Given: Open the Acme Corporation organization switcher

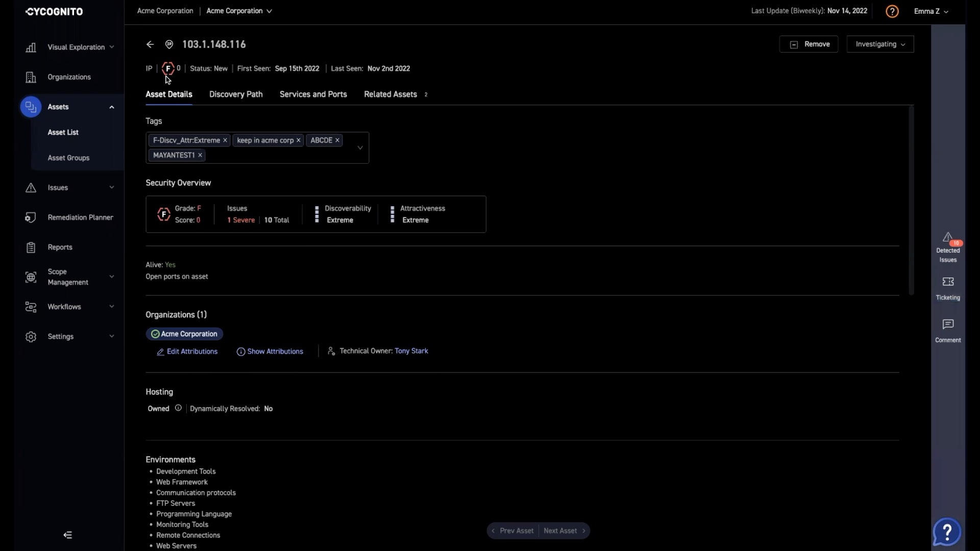Looking at the screenshot, I should coord(239,11).
